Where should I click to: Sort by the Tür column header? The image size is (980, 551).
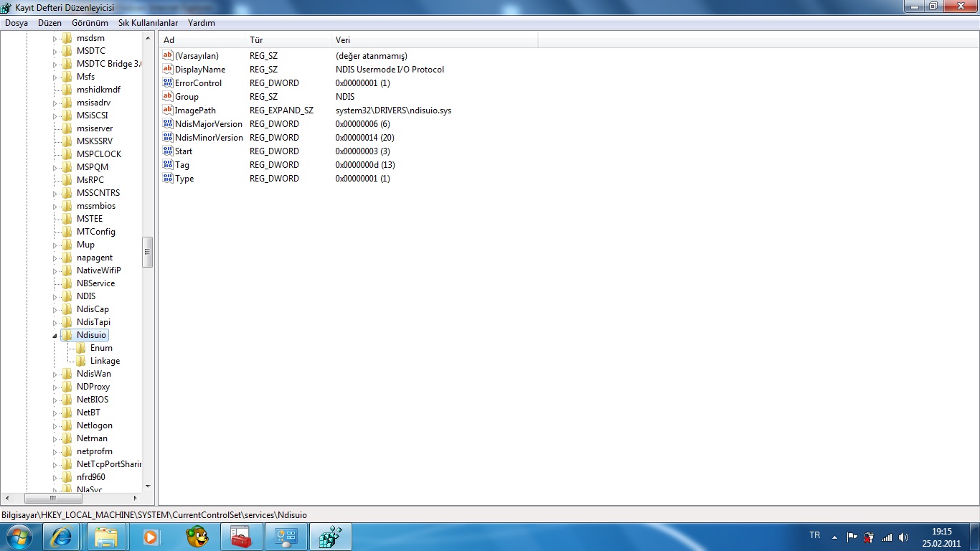click(x=288, y=40)
